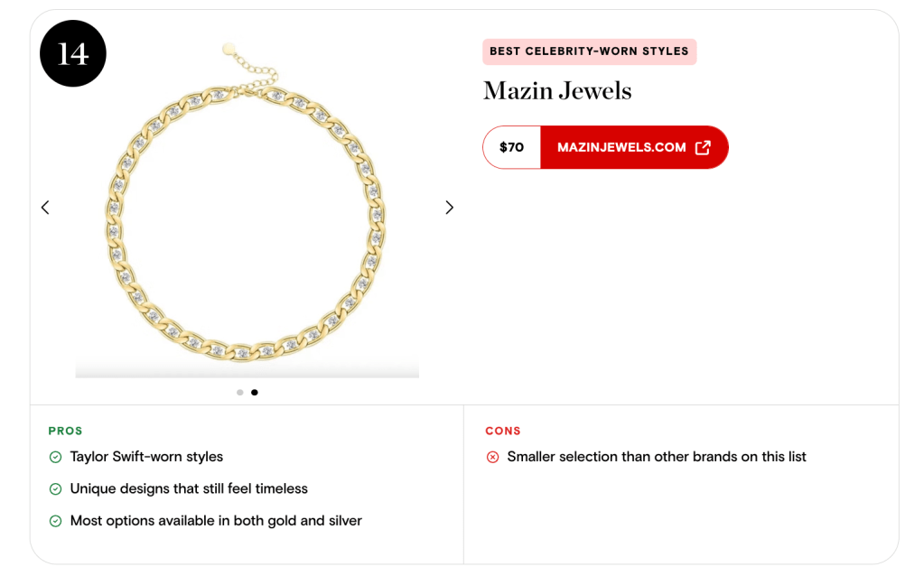
Task: Select the second carousel dot indicator
Action: [x=255, y=393]
